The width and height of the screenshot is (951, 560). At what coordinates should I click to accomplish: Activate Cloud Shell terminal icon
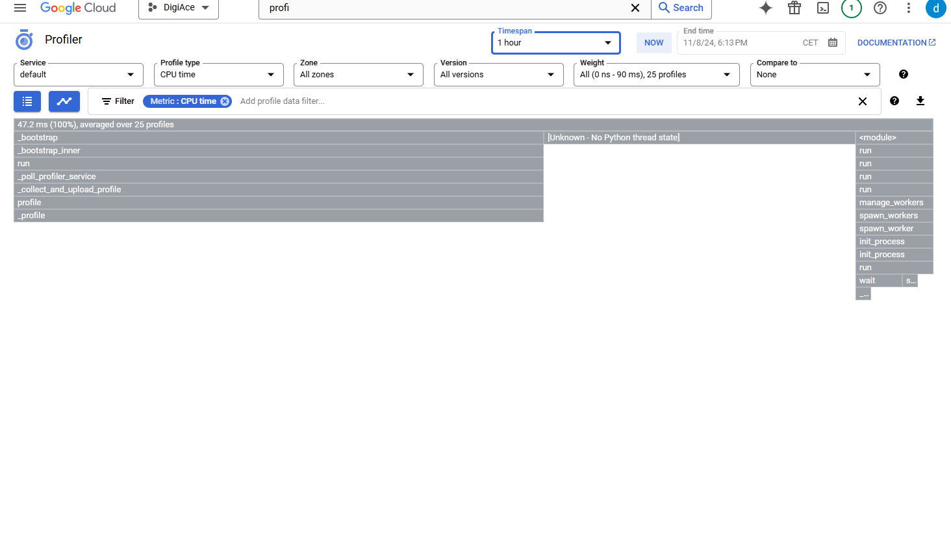coord(823,8)
